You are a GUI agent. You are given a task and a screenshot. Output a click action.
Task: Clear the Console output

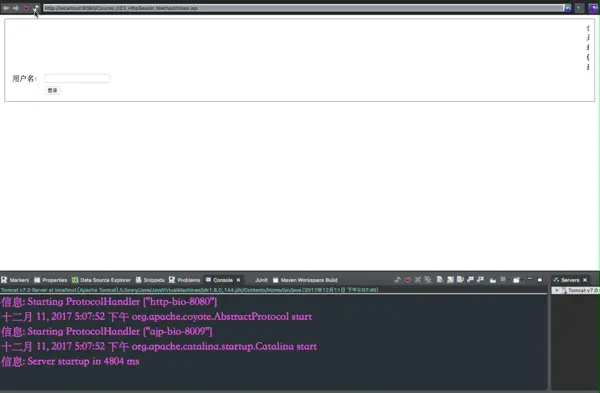(x=440, y=280)
